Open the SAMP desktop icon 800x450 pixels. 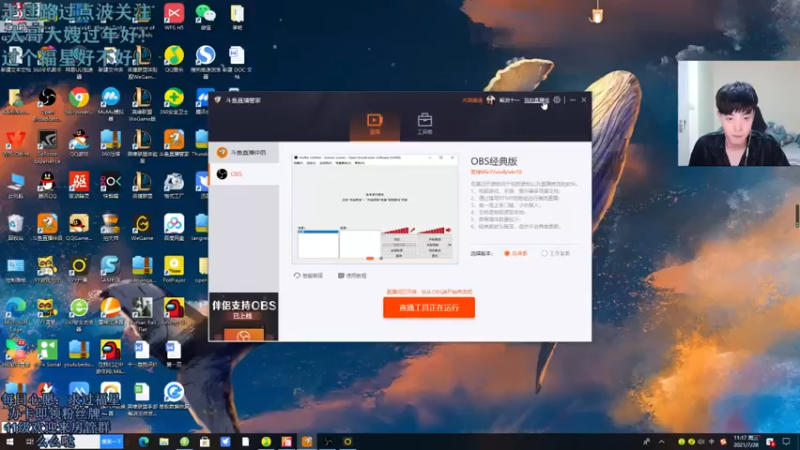110,269
